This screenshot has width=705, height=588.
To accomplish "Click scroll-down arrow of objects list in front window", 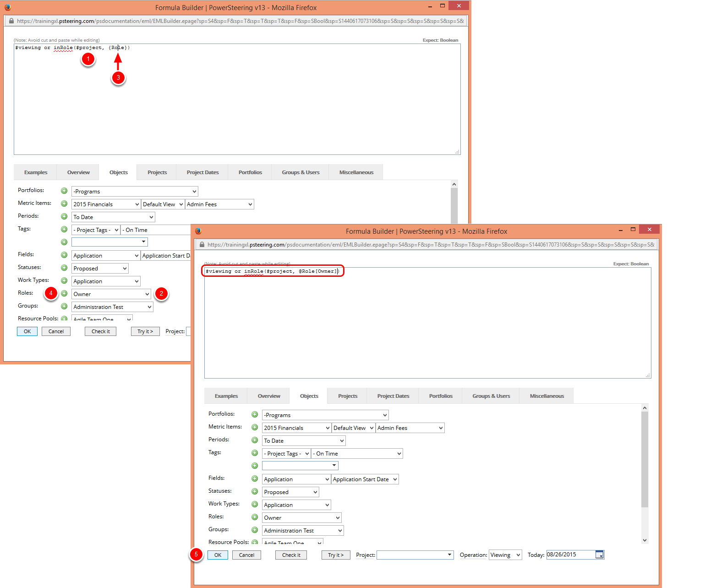I will pyautogui.click(x=645, y=540).
